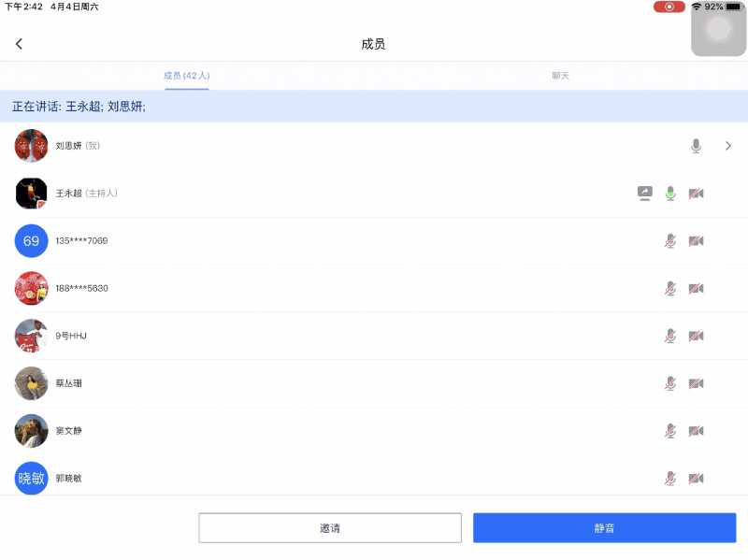Tap the screen recording indicator in status bar
The image size is (748, 560).
[669, 7]
